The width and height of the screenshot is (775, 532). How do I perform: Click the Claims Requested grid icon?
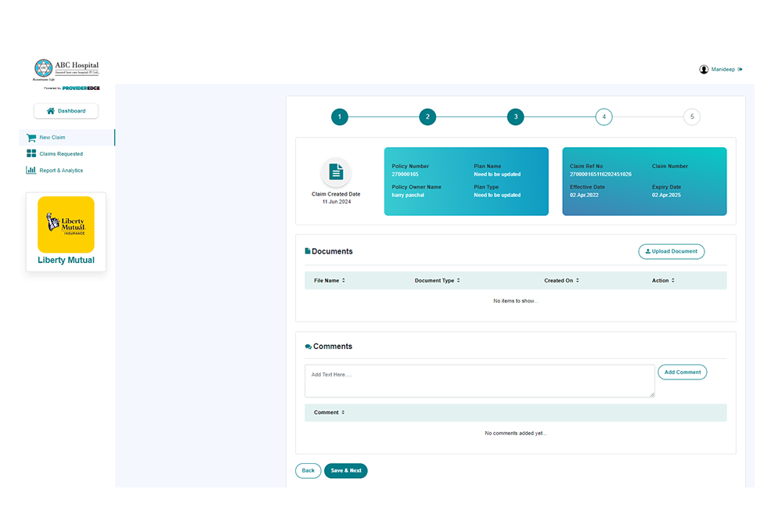coord(31,154)
